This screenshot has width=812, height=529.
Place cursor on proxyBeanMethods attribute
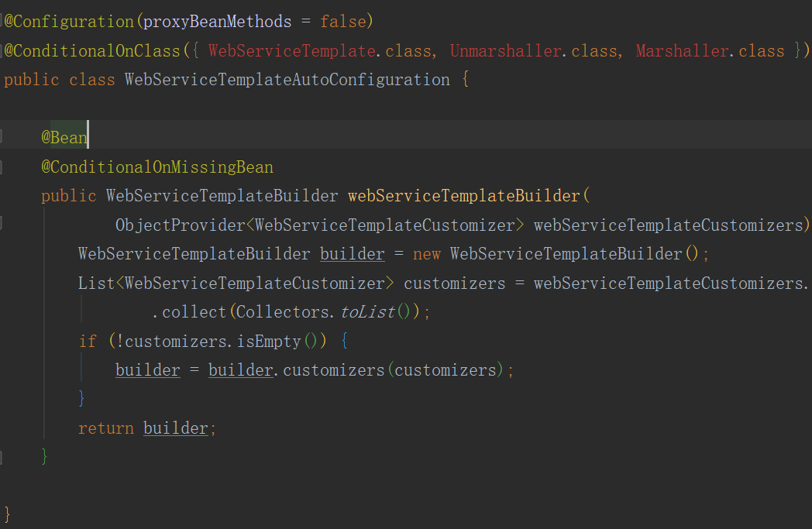[x=217, y=21]
